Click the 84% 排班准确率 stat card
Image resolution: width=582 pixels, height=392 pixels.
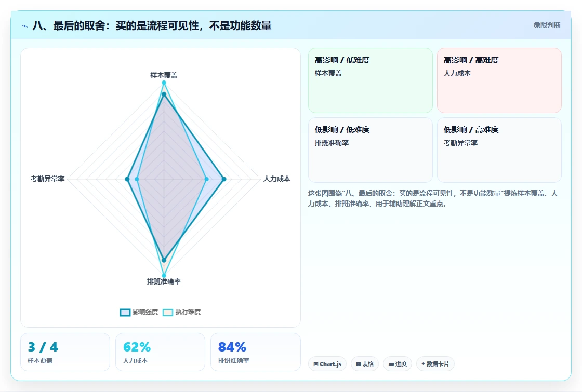point(255,352)
